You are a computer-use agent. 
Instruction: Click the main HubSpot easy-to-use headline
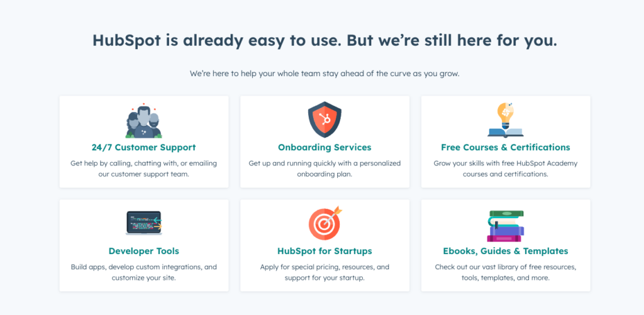[325, 41]
